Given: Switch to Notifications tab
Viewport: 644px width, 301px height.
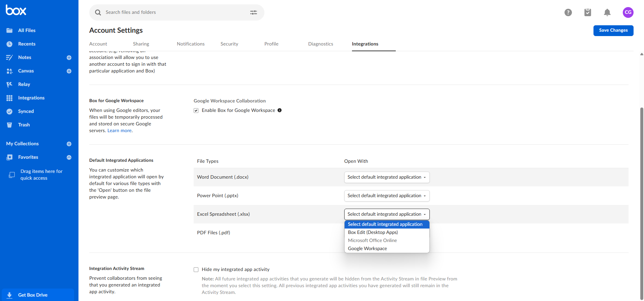Looking at the screenshot, I should 191,44.
